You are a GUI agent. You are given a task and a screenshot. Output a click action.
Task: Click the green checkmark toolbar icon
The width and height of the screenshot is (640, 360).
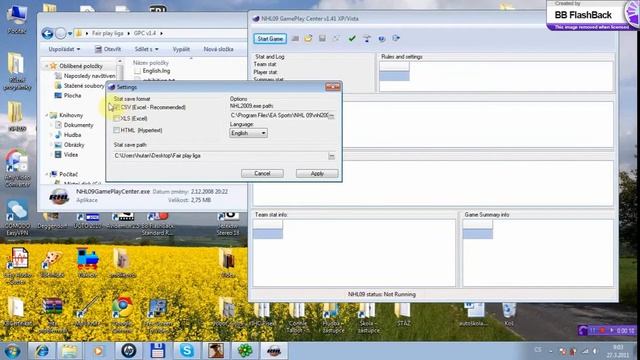pyautogui.click(x=352, y=38)
